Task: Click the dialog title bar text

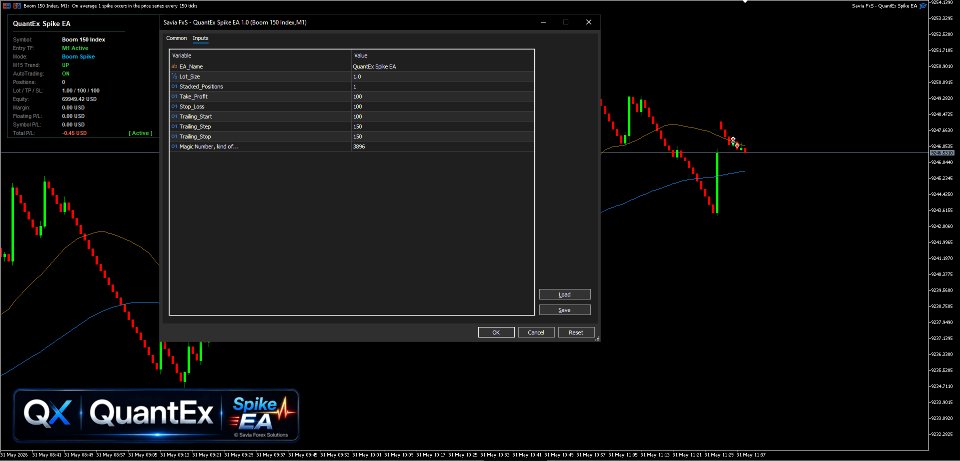Action: 235,22
